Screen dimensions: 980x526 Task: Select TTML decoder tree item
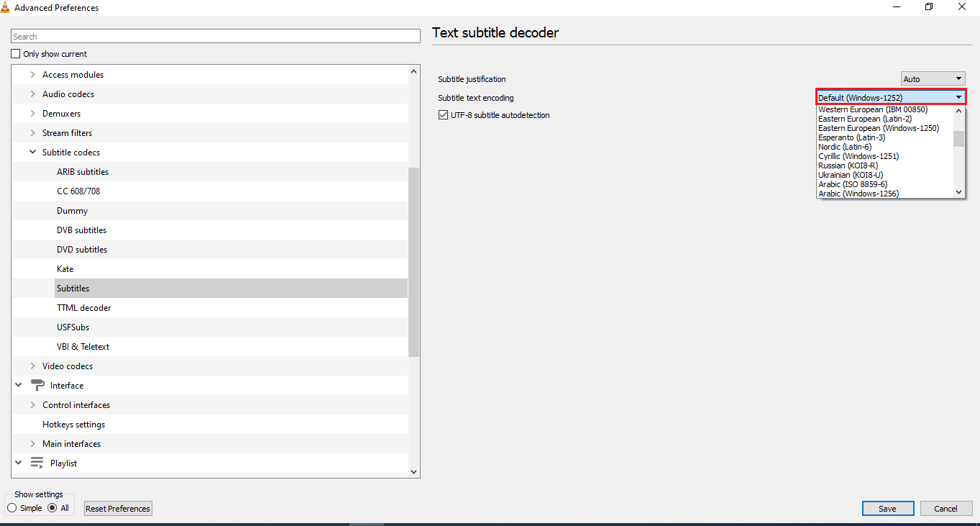[84, 308]
